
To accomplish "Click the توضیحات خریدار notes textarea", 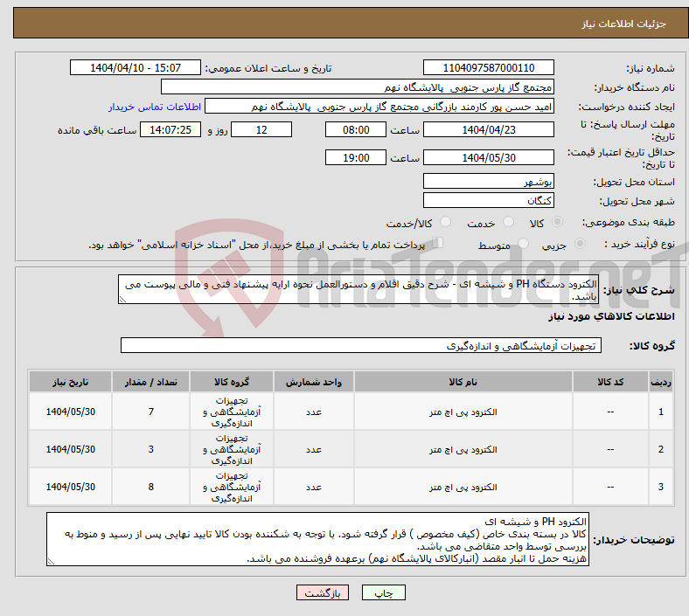I will pos(317,539).
